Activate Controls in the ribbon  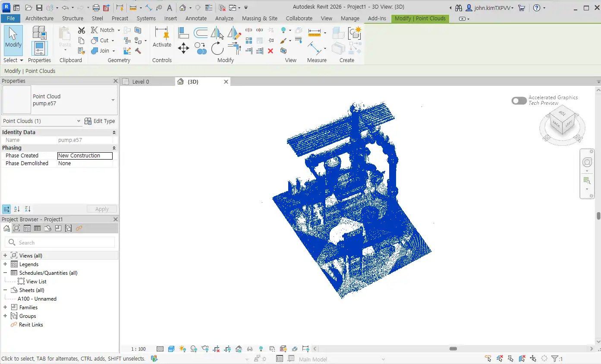[x=162, y=37]
